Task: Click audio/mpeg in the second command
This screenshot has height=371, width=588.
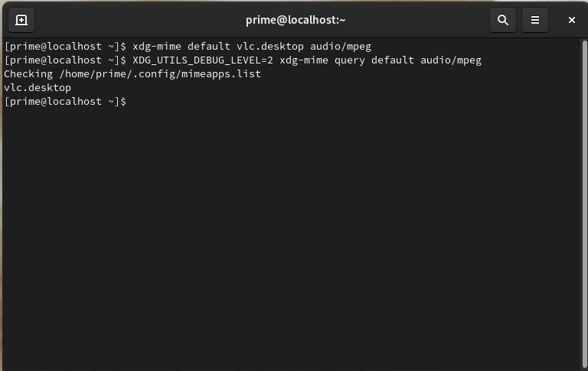Action: [451, 60]
